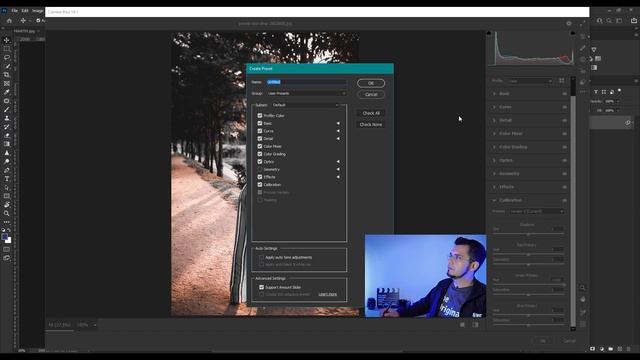Select the Zoom tool in Photoshop toolbar
This screenshot has height=360, width=640.
pyautogui.click(x=7, y=213)
